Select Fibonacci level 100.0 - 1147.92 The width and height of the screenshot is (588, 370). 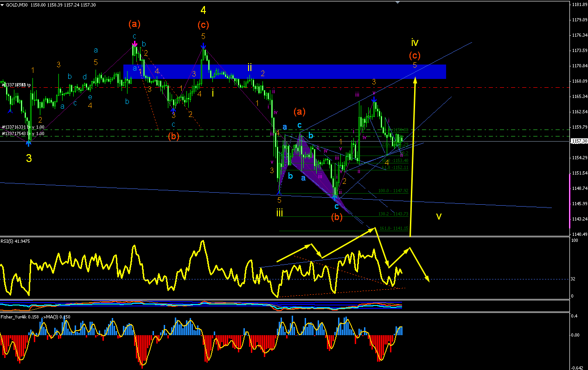[393, 191]
